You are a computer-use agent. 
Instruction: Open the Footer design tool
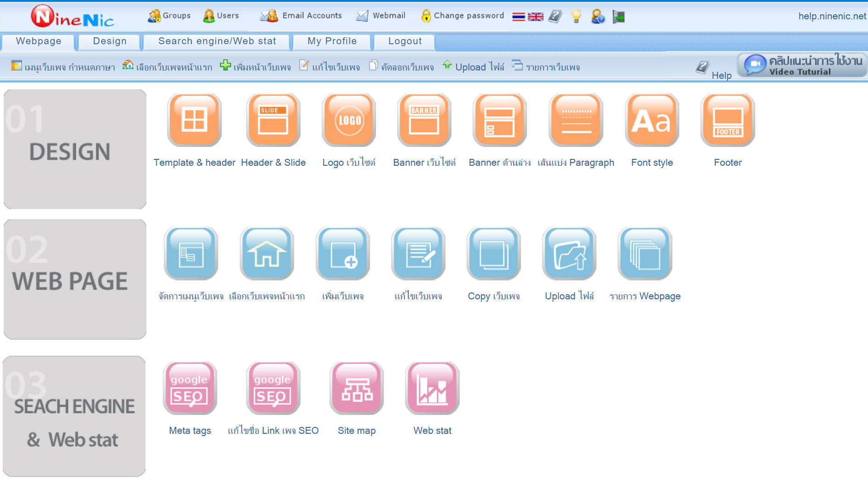(727, 120)
